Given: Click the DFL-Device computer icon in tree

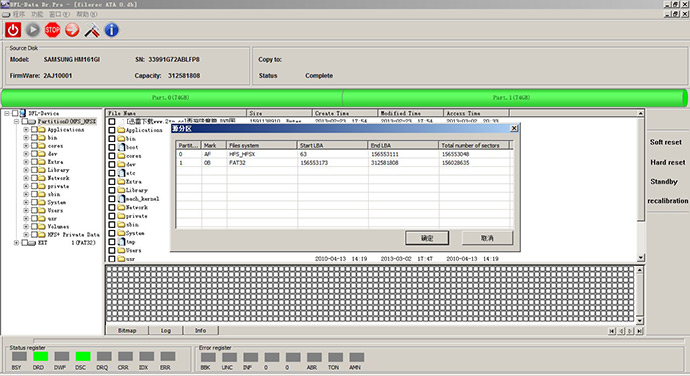Looking at the screenshot, I should tap(22, 113).
